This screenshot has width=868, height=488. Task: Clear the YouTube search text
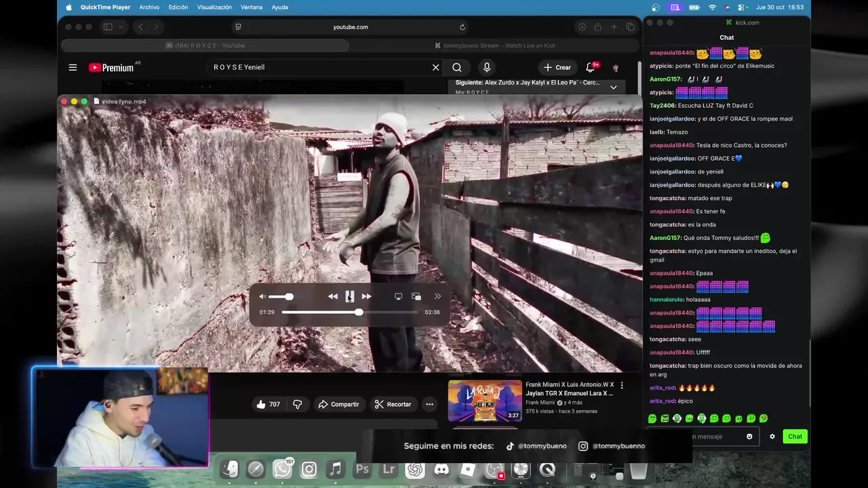(436, 67)
